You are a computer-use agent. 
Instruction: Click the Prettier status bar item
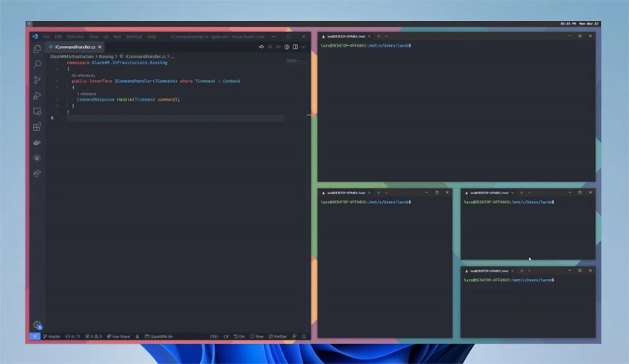[x=278, y=336]
